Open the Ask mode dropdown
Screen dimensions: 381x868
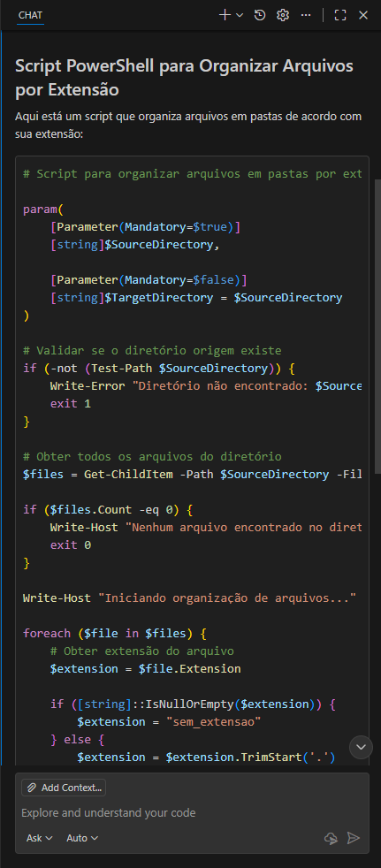point(39,838)
